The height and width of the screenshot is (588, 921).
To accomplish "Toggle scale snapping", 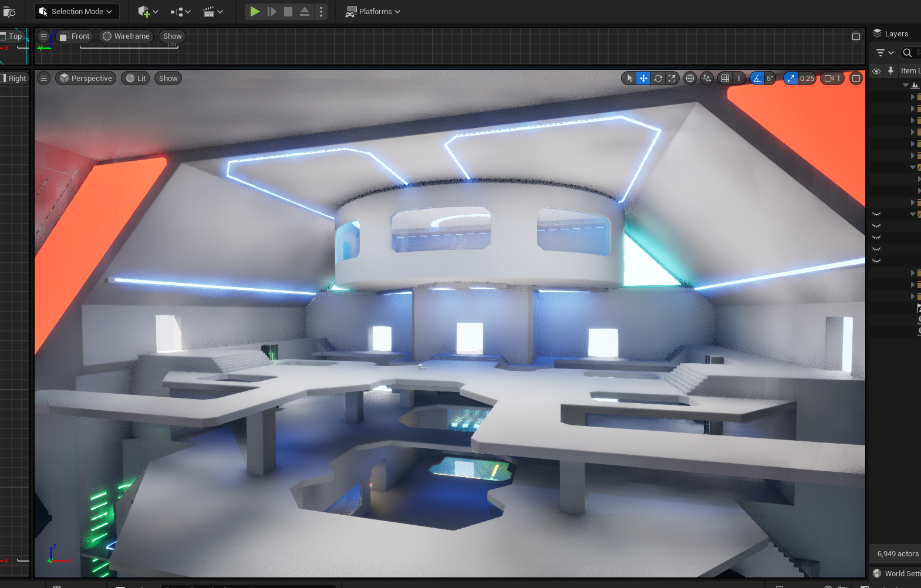I will pos(791,79).
